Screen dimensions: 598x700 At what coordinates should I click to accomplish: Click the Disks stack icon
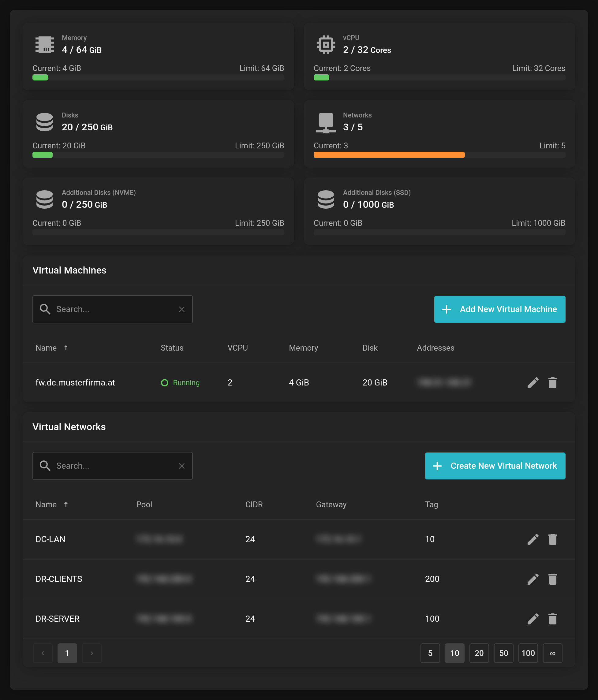click(x=45, y=122)
